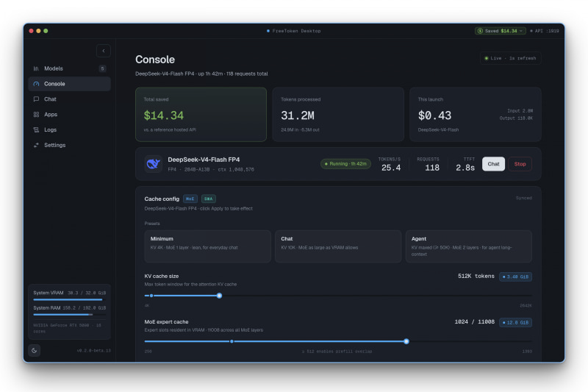Click the Running 1h 42m status pill
588x392 pixels.
pos(345,164)
